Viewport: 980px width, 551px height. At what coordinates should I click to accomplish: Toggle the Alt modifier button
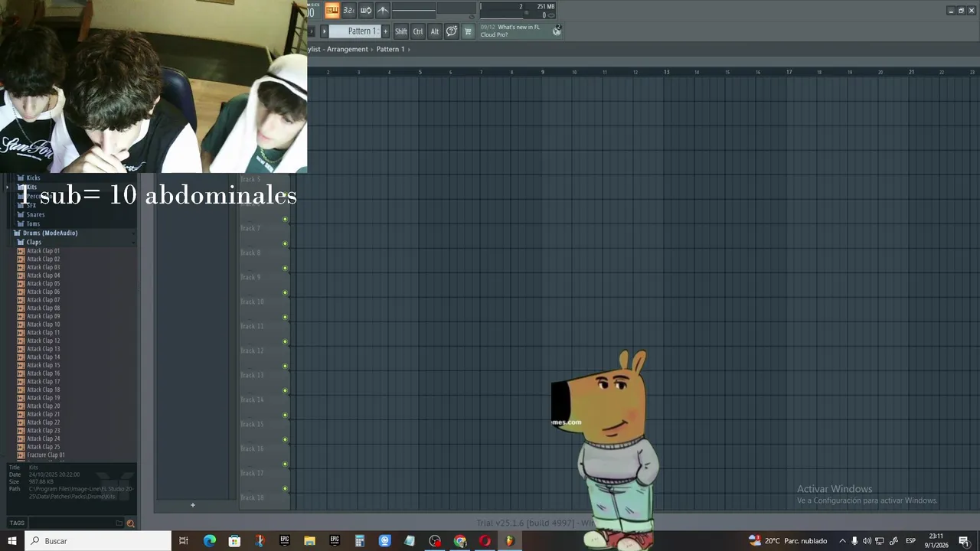pos(435,31)
